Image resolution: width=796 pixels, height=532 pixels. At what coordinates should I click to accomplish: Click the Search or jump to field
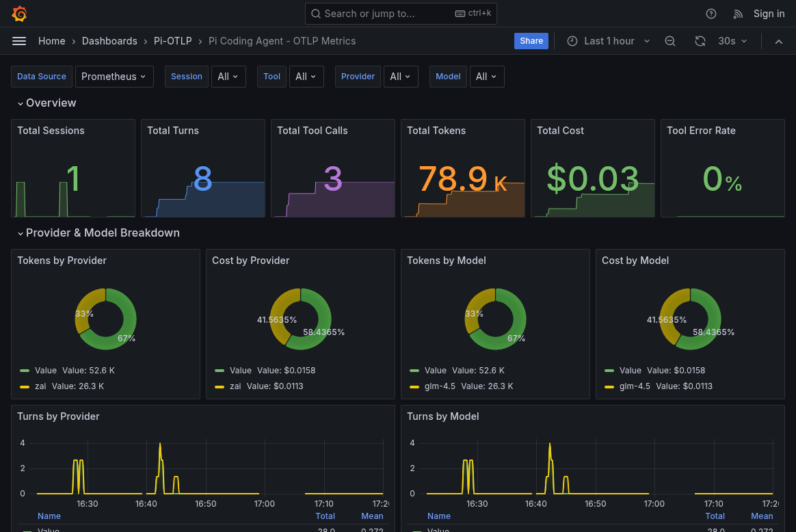pos(401,14)
